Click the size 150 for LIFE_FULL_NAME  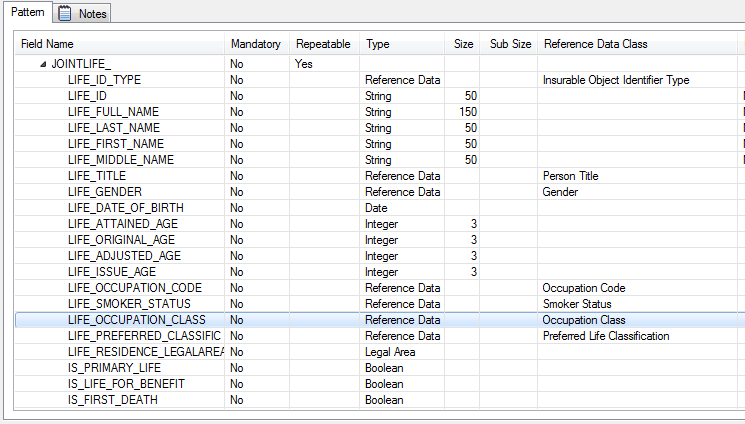tap(468, 112)
